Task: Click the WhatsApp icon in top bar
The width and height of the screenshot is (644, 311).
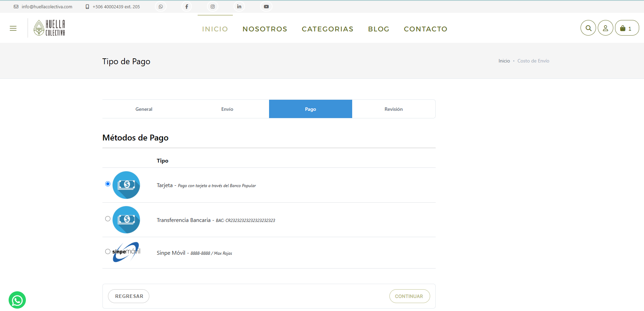Action: (161, 7)
